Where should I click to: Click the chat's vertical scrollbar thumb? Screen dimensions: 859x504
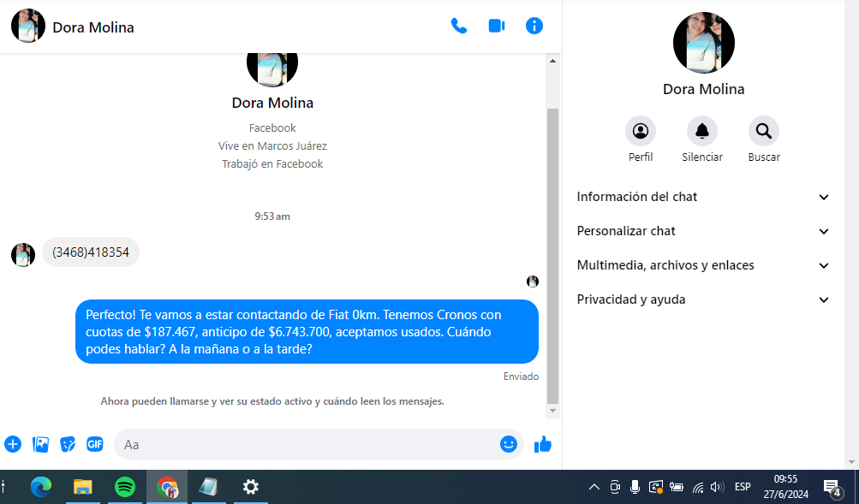point(552,257)
